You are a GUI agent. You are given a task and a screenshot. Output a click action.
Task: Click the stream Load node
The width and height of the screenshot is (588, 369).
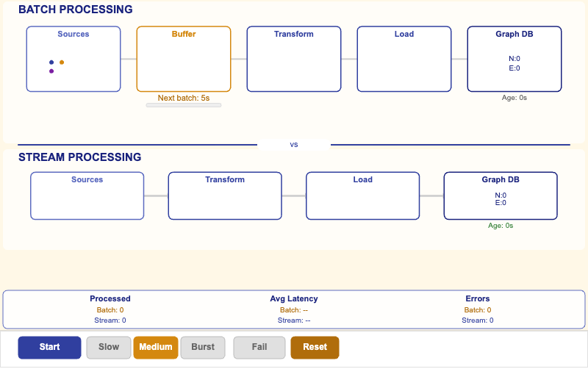coord(362,196)
